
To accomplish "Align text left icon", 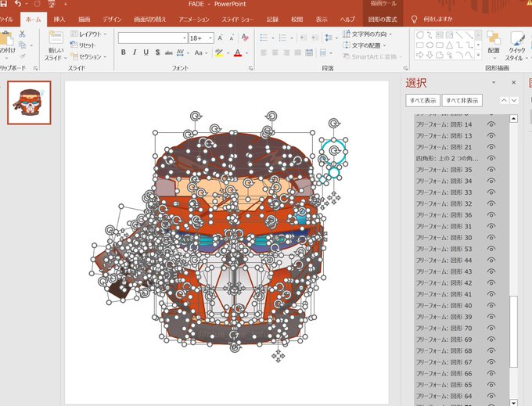I will [264, 53].
